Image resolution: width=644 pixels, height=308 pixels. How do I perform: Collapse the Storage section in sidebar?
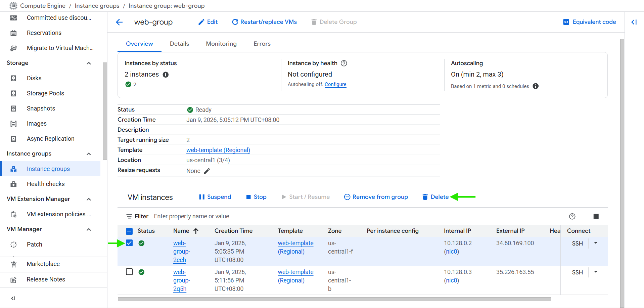point(89,63)
